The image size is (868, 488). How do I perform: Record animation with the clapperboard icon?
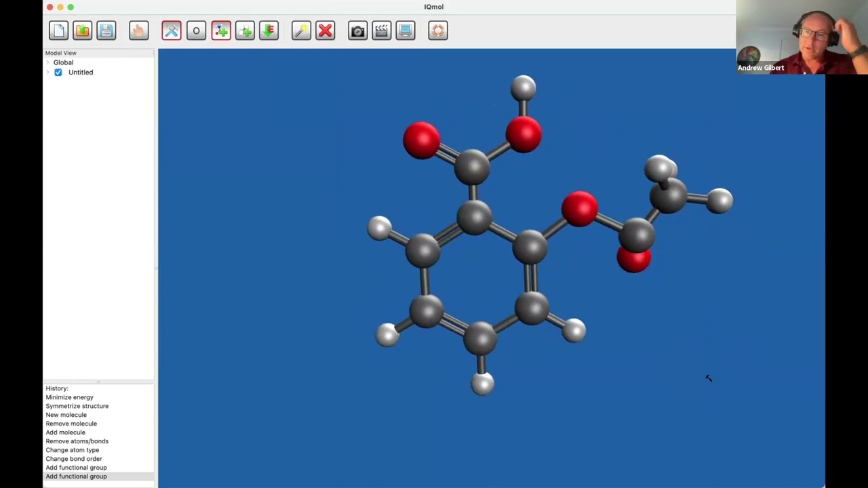coord(382,30)
